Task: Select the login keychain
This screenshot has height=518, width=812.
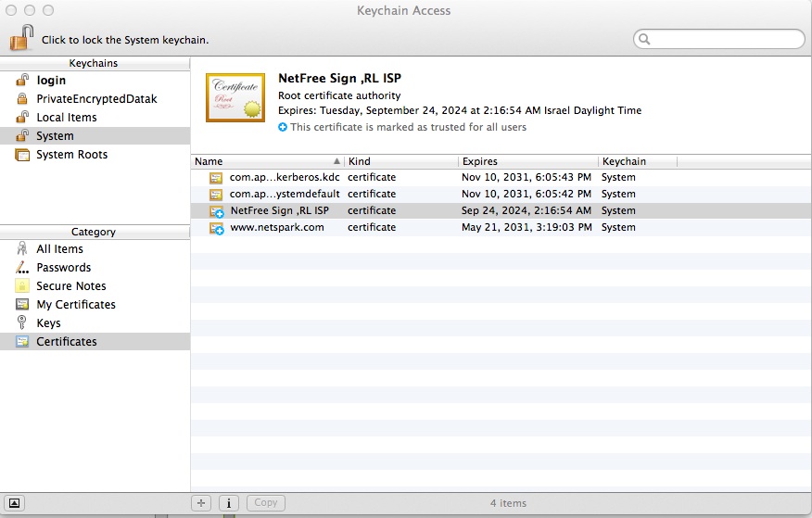Action: (95, 81)
